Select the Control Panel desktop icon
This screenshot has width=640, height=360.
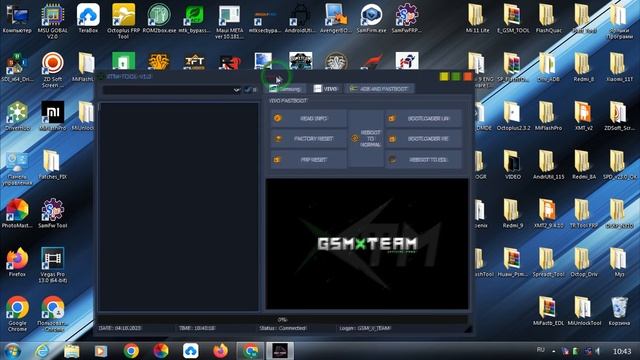(17, 169)
